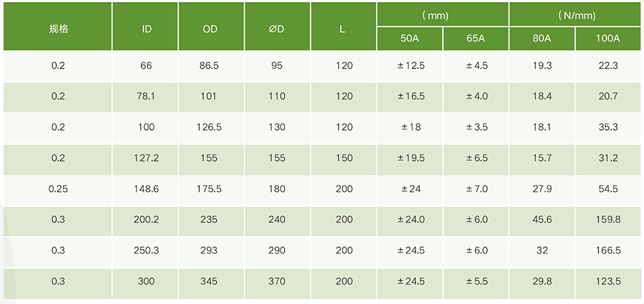Click the ±19.5 cell
The image size is (644, 304).
(411, 158)
